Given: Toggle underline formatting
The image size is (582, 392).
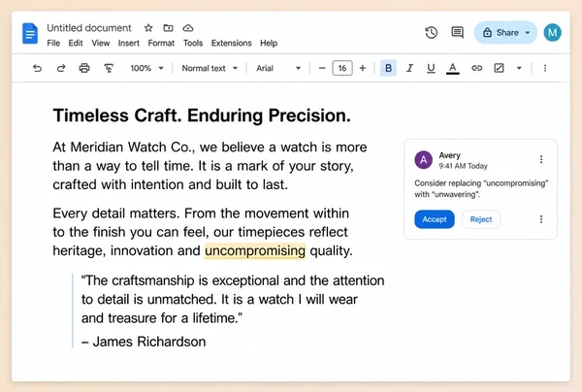Looking at the screenshot, I should (x=431, y=68).
